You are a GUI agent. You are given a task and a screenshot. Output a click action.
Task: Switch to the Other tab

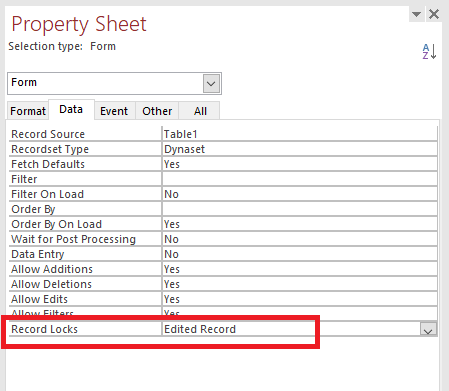click(157, 111)
